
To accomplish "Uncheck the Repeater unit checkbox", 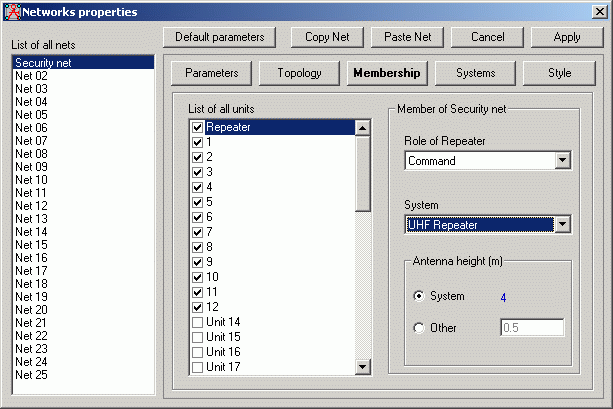I will [x=197, y=128].
